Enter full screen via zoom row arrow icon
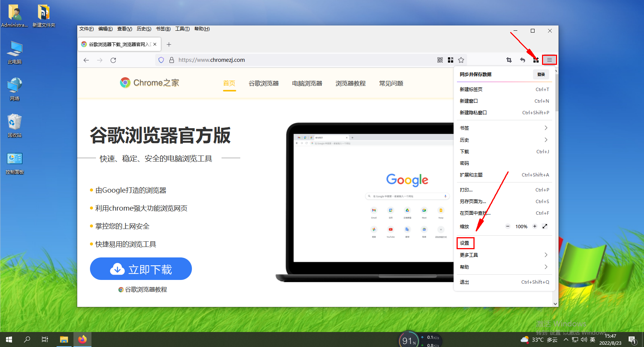 pos(545,226)
